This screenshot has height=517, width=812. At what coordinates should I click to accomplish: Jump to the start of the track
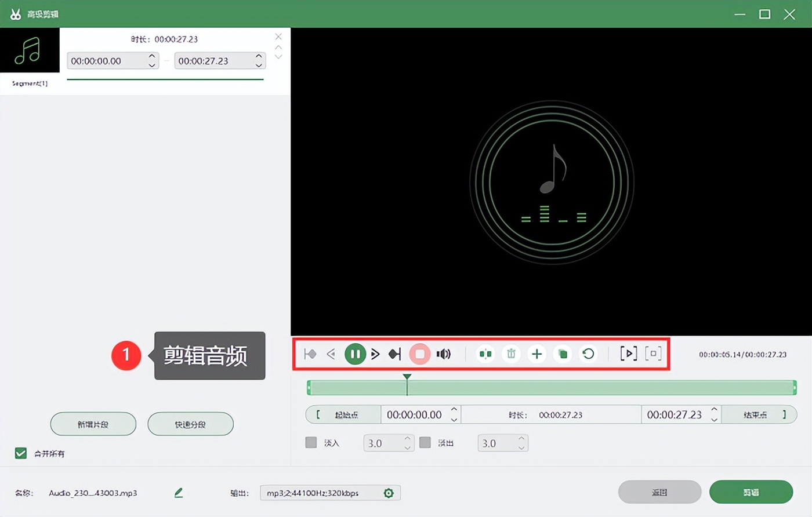tap(310, 354)
